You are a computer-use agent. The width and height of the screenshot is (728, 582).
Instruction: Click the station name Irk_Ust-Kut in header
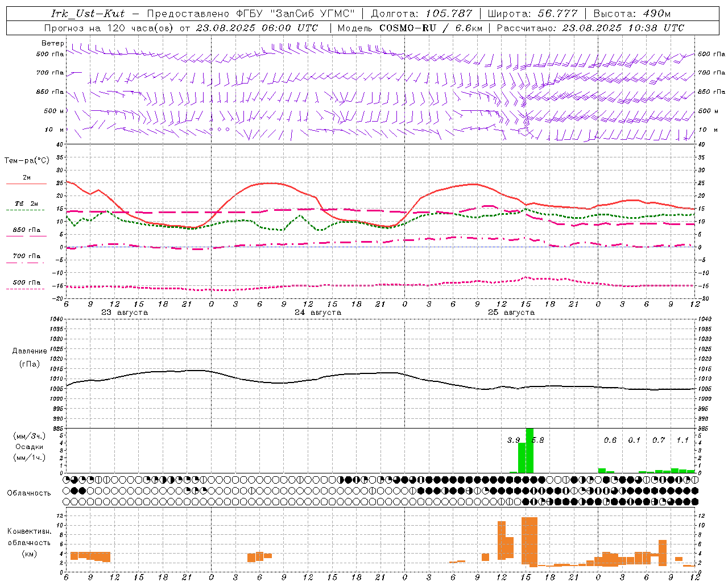[88, 14]
